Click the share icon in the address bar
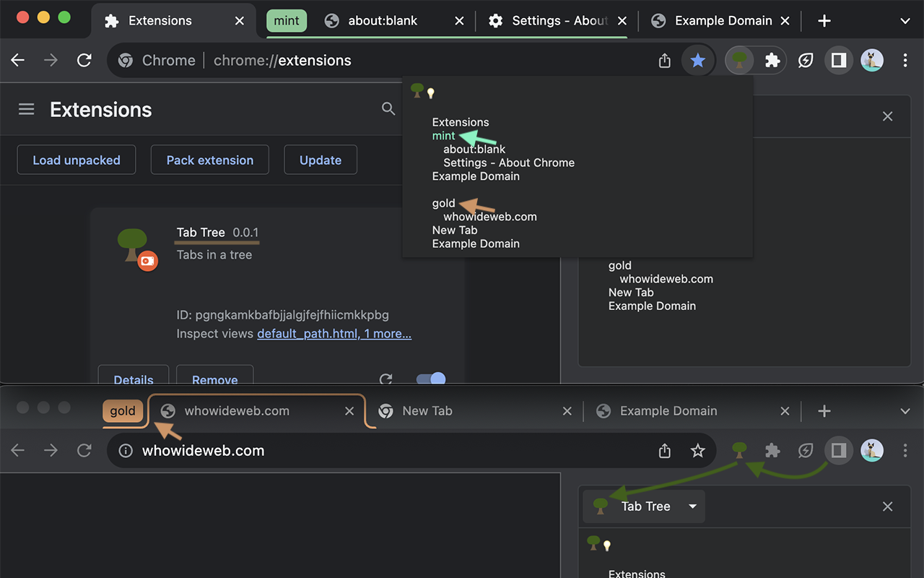Image resolution: width=924 pixels, height=578 pixels. tap(664, 61)
